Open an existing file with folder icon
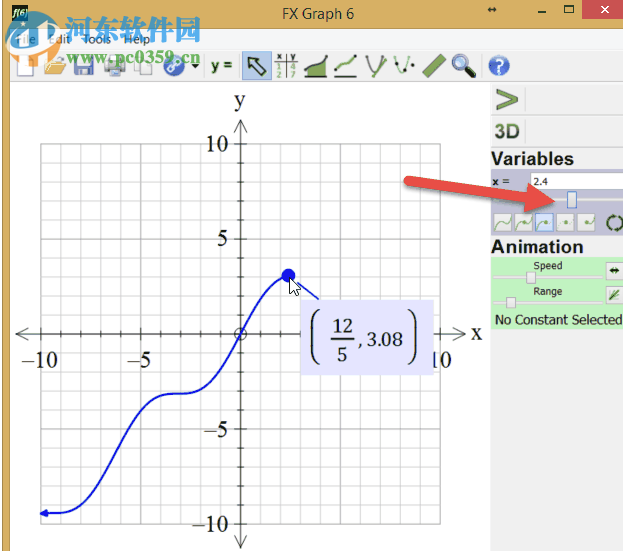Viewport: 623px width, 551px height. tap(55, 66)
